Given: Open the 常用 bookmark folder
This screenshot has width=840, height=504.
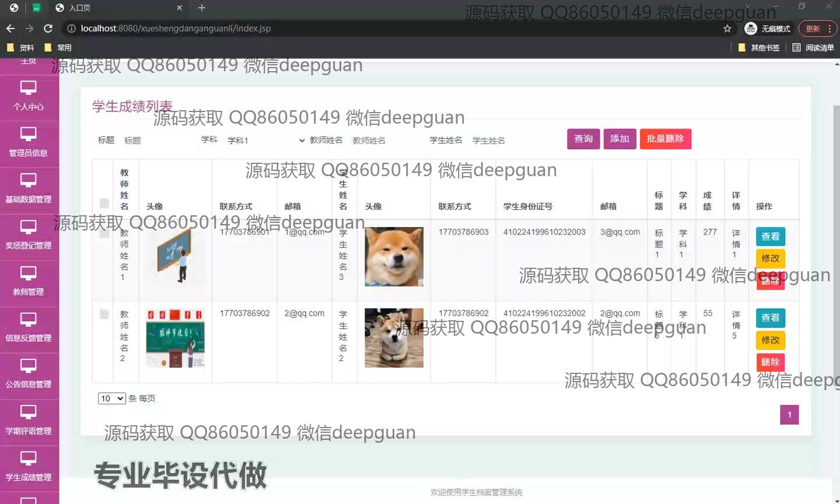Looking at the screenshot, I should 58,48.
